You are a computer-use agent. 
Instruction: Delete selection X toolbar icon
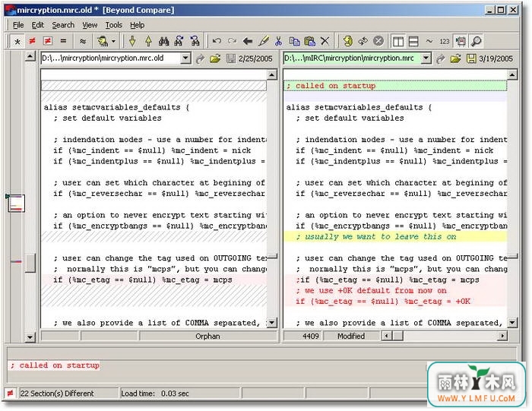tap(325, 41)
